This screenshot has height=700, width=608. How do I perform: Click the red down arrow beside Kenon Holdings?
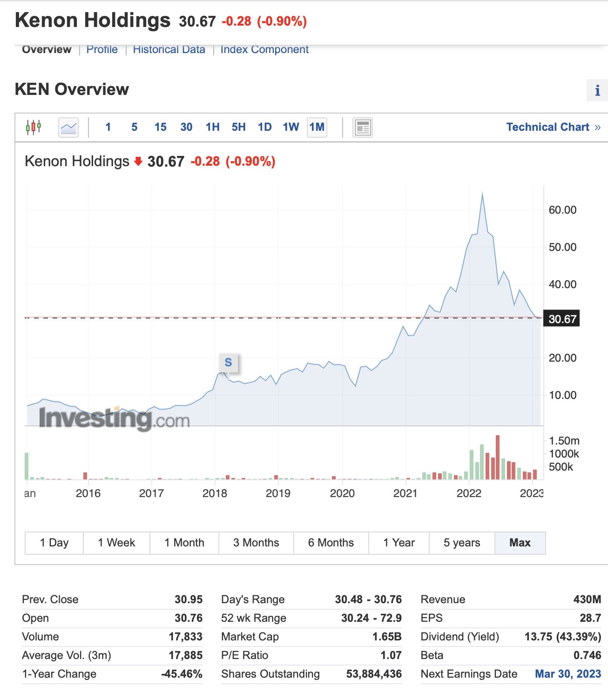pos(138,162)
